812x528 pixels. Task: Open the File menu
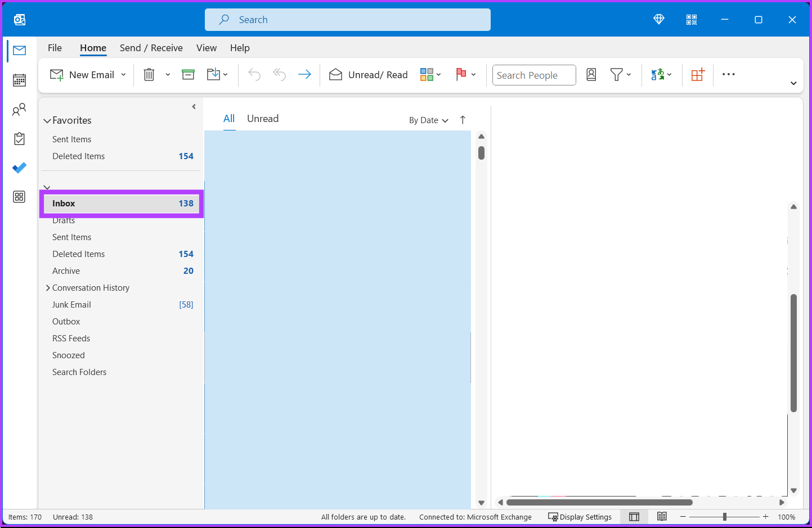[x=55, y=48]
